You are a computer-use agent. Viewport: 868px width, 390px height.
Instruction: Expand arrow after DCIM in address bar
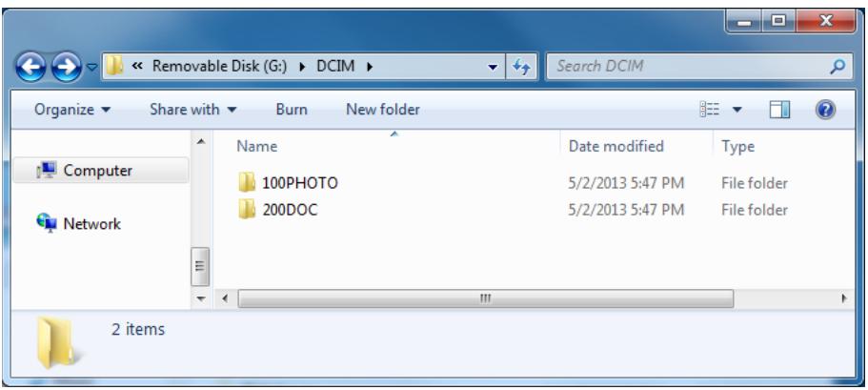370,67
